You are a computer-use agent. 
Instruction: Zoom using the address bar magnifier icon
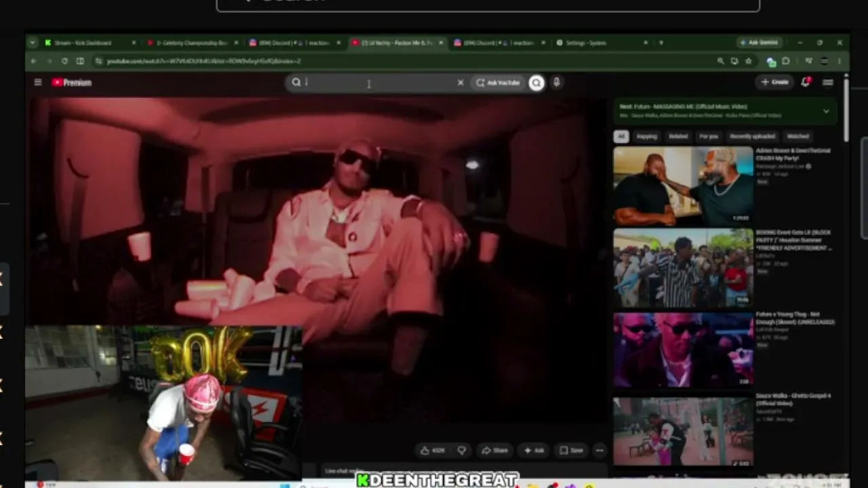coord(720,61)
